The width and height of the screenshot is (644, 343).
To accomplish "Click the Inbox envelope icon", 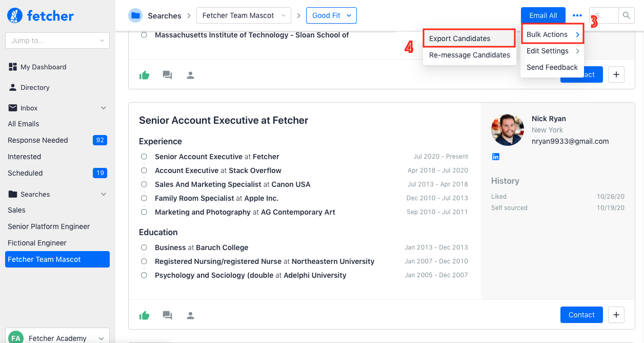I will click(x=13, y=108).
